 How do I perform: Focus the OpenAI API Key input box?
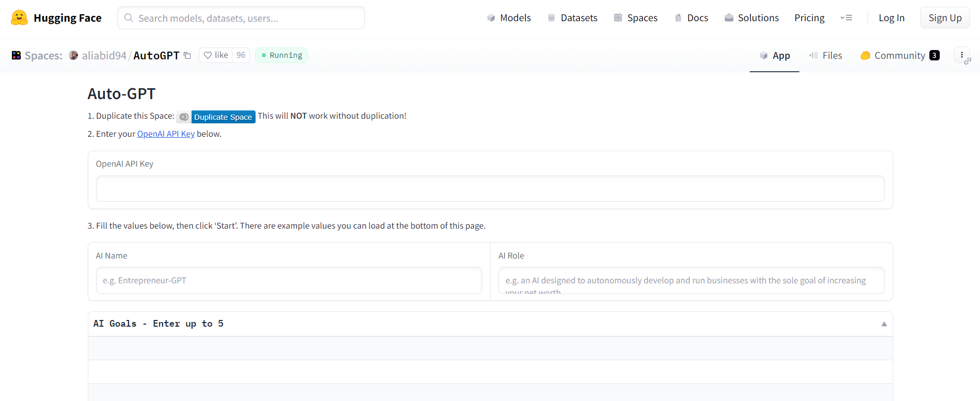click(490, 188)
